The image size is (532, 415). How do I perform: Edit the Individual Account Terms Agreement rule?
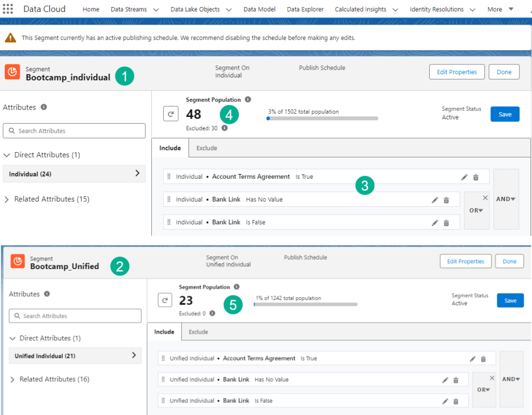pyautogui.click(x=464, y=177)
